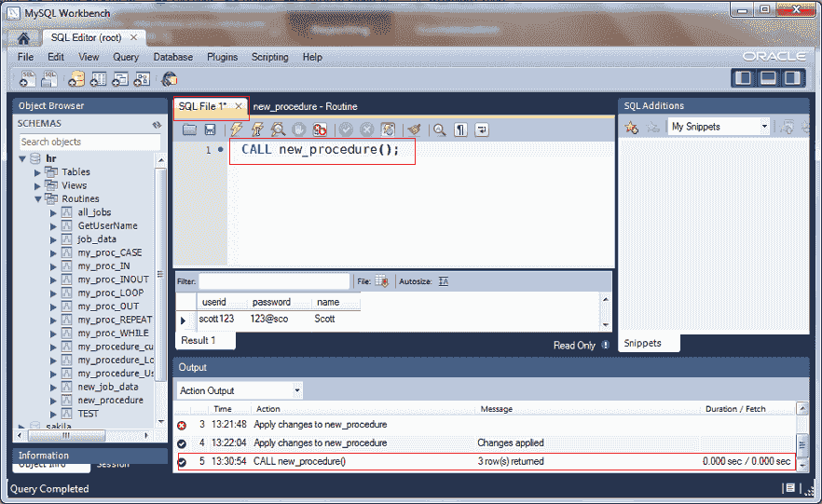Export result set with File icon
Viewport: 822px width, 504px height.
click(x=382, y=281)
